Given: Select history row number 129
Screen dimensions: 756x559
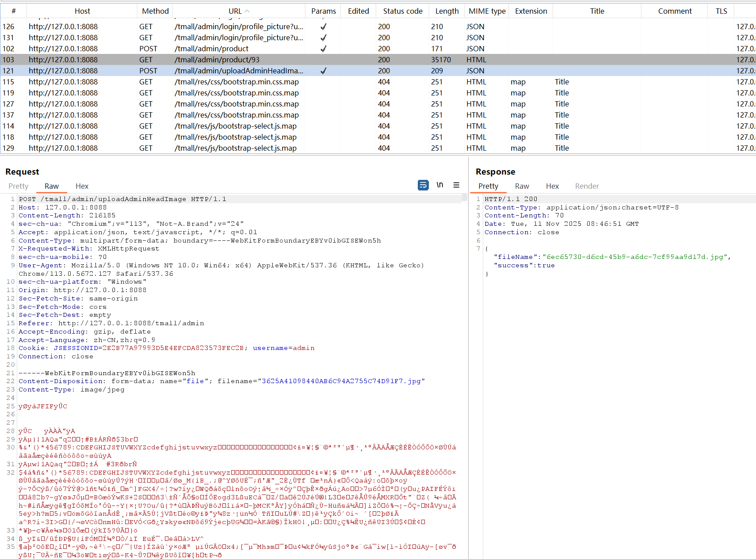Looking at the screenshot, I should tap(378, 148).
